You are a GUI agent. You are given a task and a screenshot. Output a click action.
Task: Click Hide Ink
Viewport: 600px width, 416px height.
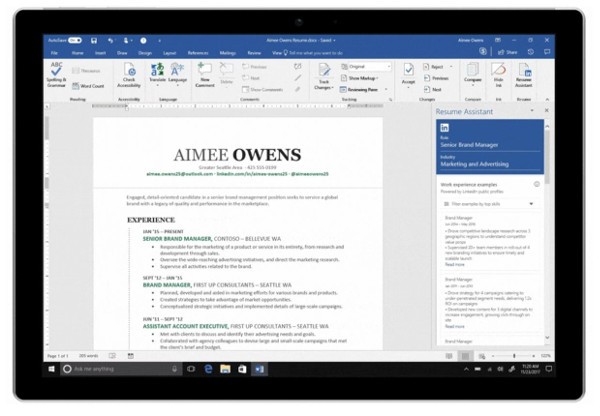point(498,75)
